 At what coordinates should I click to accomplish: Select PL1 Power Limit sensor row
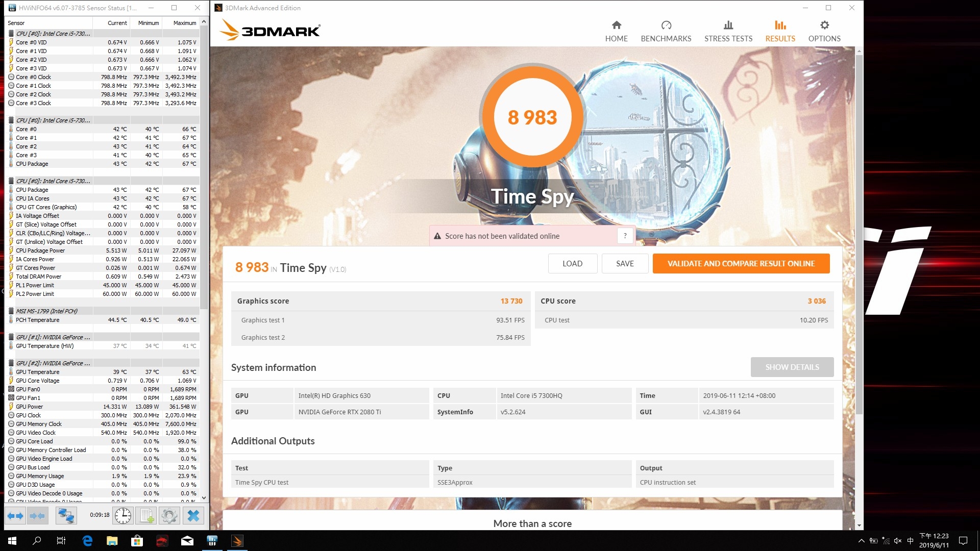pyautogui.click(x=102, y=285)
